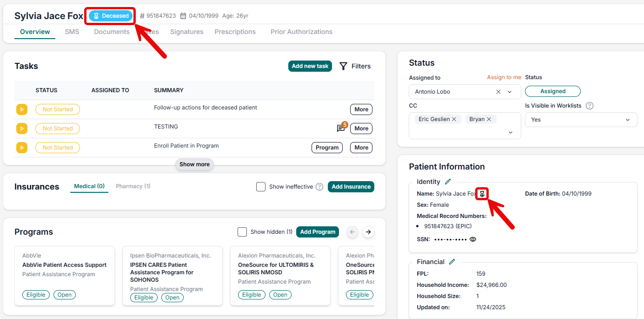Open the AbbVie Patient Access Support card
The height and width of the screenshot is (319, 644).
click(x=65, y=265)
